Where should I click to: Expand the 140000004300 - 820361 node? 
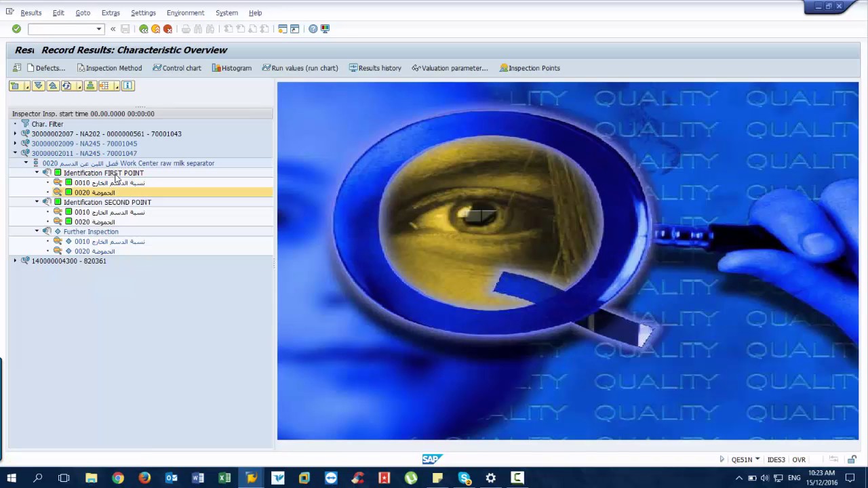coord(15,261)
